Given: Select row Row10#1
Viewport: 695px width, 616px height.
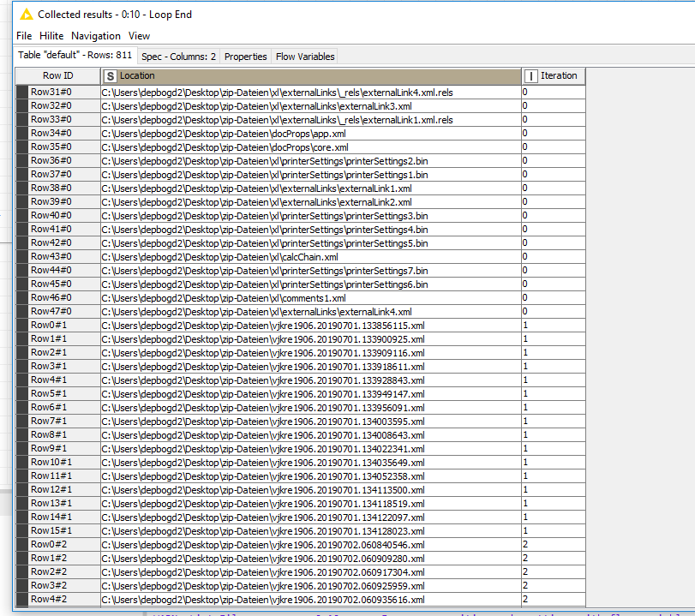Looking at the screenshot, I should point(58,463).
